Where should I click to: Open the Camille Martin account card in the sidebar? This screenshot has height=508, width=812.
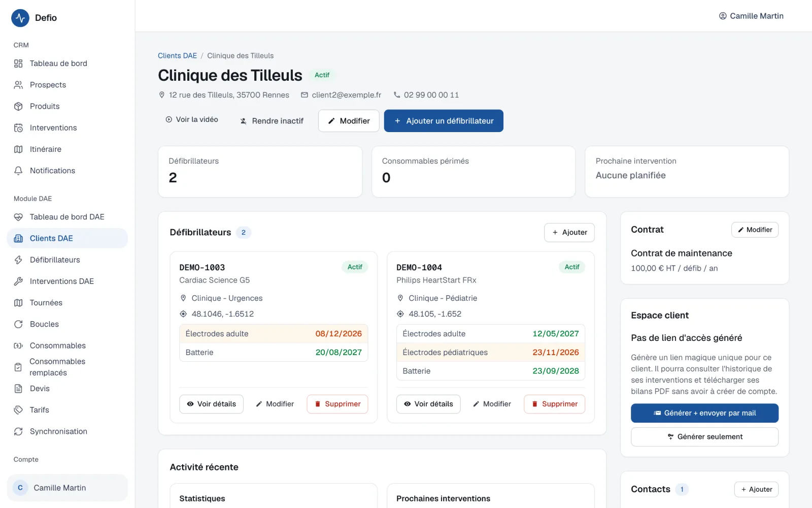click(x=67, y=488)
